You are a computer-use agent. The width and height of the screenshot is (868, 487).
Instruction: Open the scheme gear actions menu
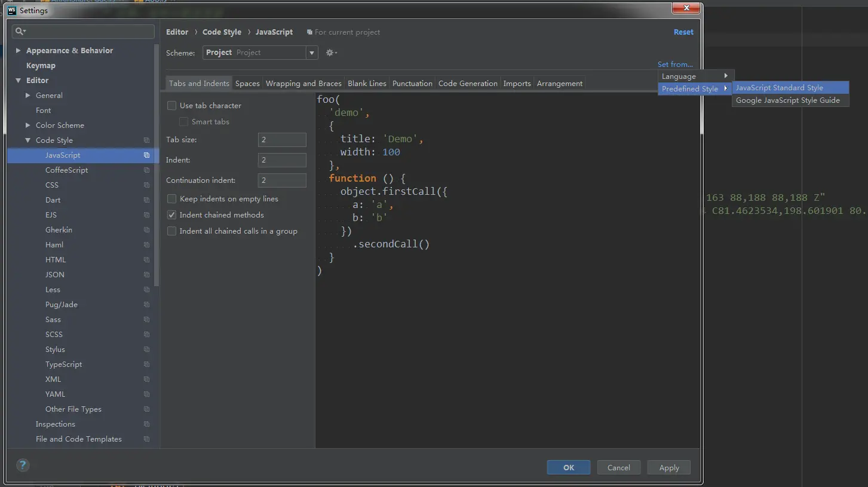tap(331, 53)
